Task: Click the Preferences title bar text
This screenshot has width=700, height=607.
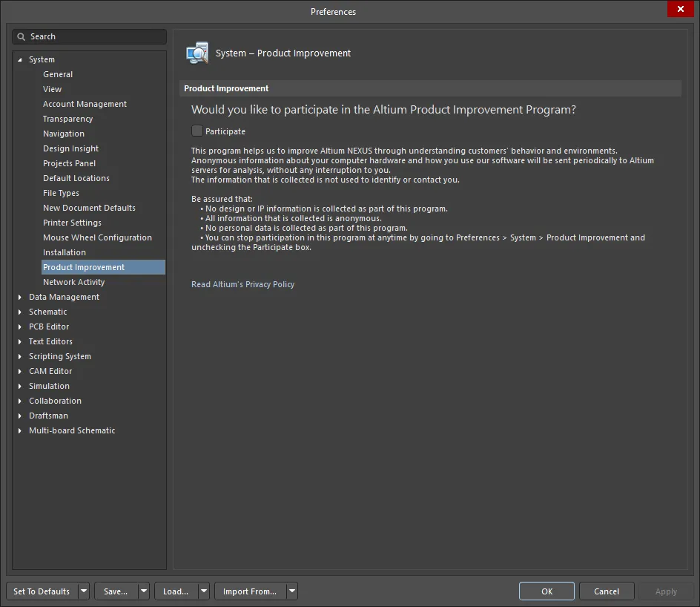Action: pos(333,12)
